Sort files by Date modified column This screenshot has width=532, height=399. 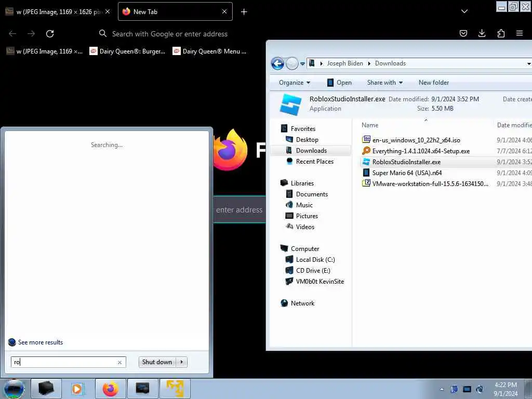tap(514, 125)
